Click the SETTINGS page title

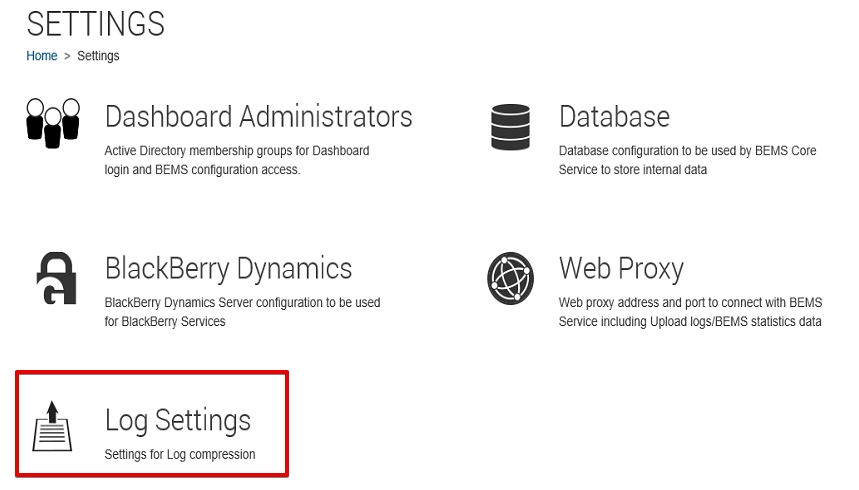point(96,23)
